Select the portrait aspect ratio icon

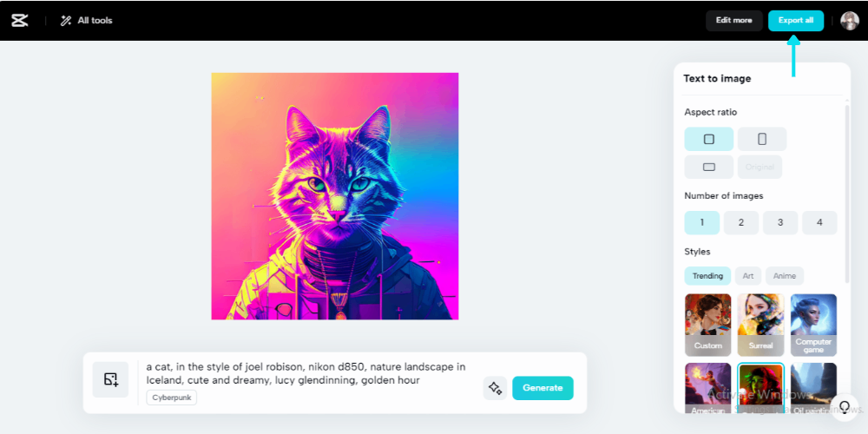click(x=762, y=139)
